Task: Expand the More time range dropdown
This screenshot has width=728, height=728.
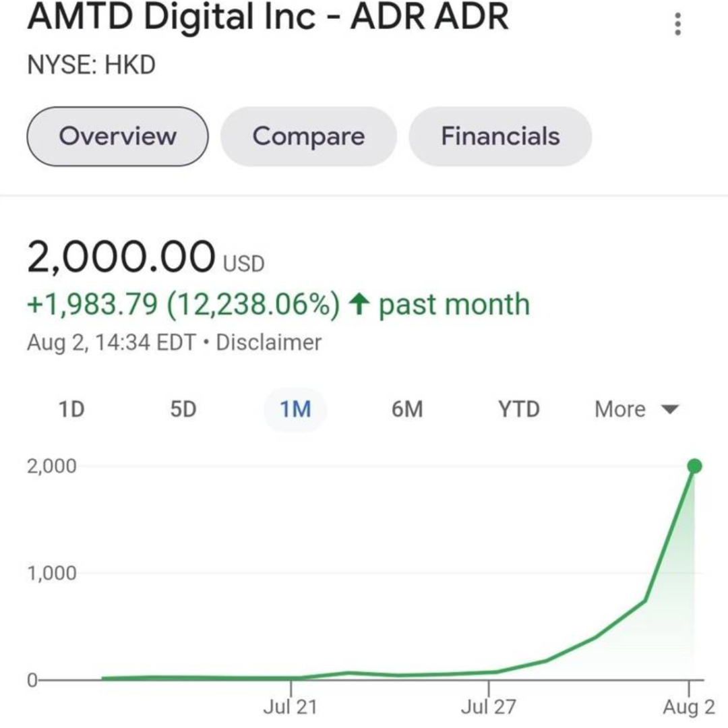Action: (636, 410)
